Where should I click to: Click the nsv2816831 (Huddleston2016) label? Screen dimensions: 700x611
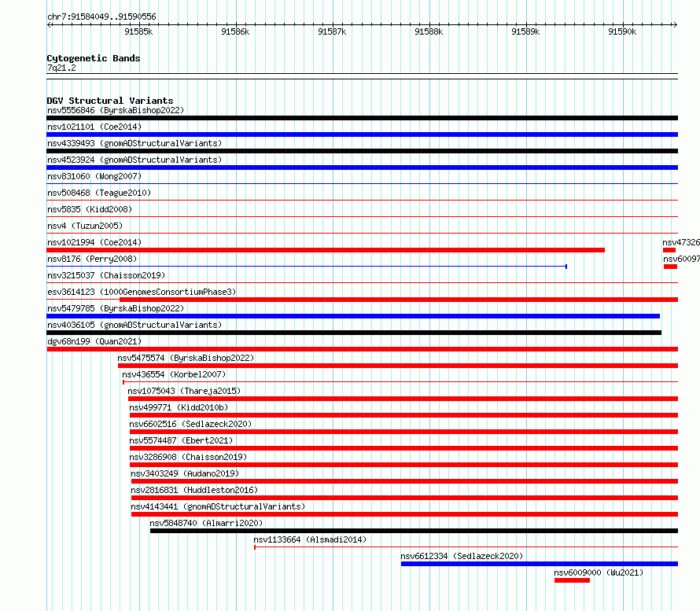click(194, 490)
